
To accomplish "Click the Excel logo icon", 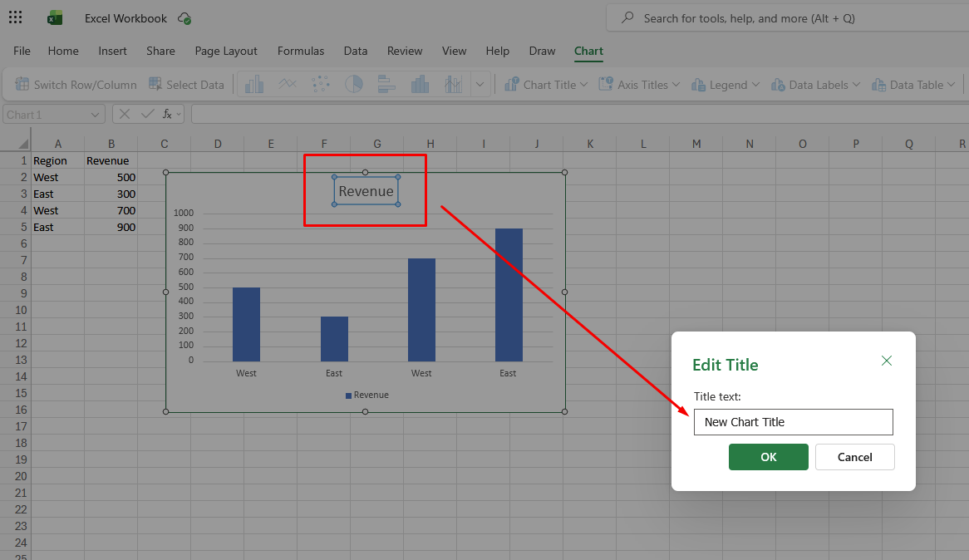I will coord(55,18).
